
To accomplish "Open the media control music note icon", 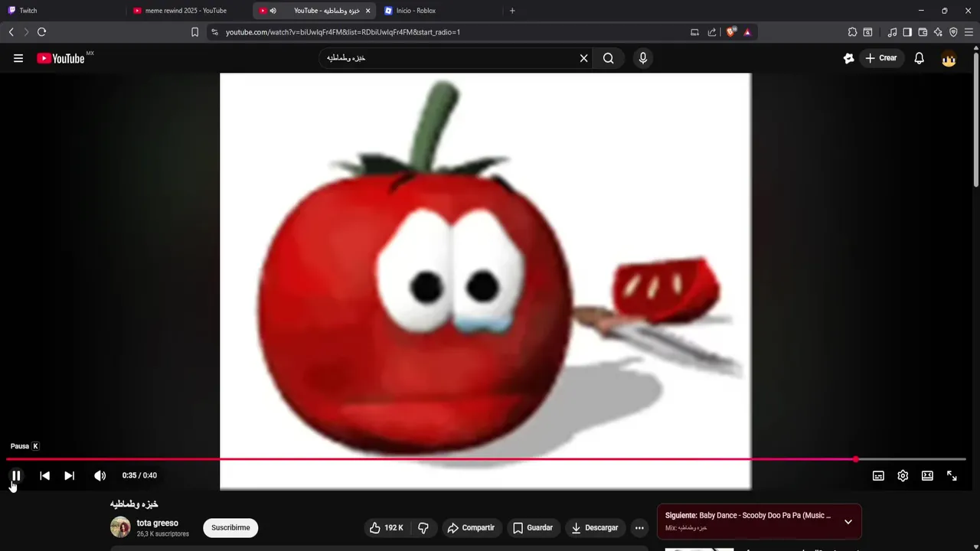I will coord(892,32).
